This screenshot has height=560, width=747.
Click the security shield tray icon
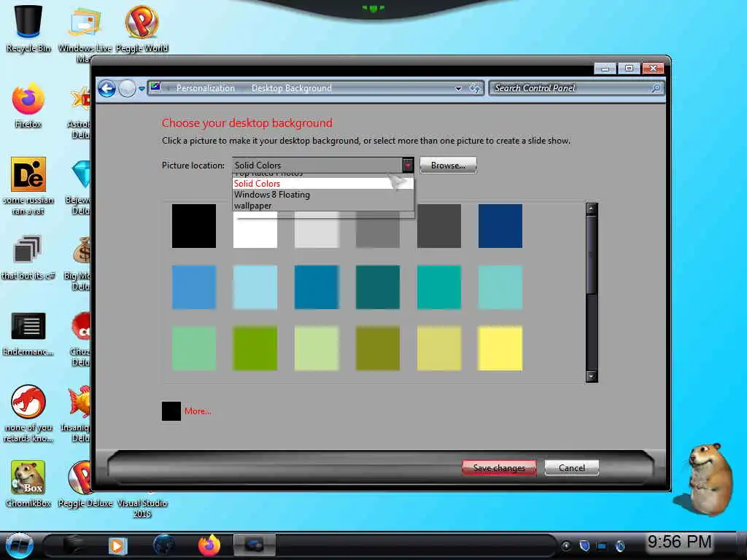pos(584,545)
